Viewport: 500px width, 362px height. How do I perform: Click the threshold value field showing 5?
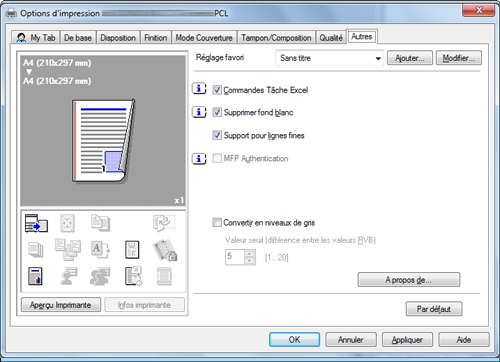(235, 257)
